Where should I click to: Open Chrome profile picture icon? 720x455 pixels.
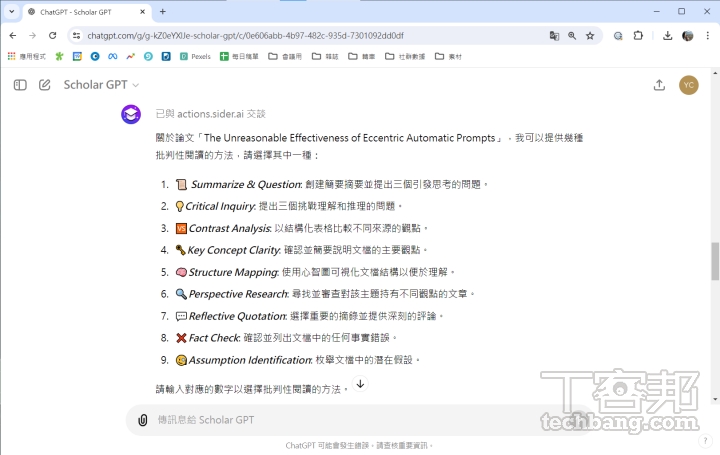(x=687, y=35)
